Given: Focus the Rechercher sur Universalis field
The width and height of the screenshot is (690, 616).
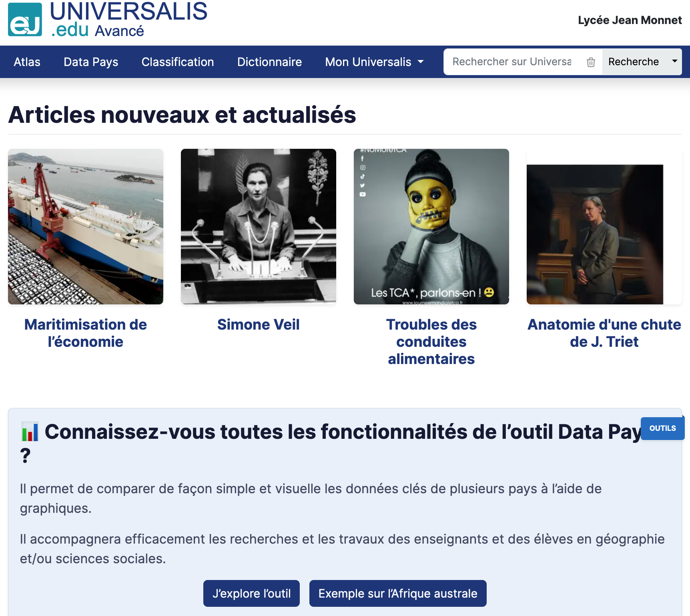Looking at the screenshot, I should 512,62.
